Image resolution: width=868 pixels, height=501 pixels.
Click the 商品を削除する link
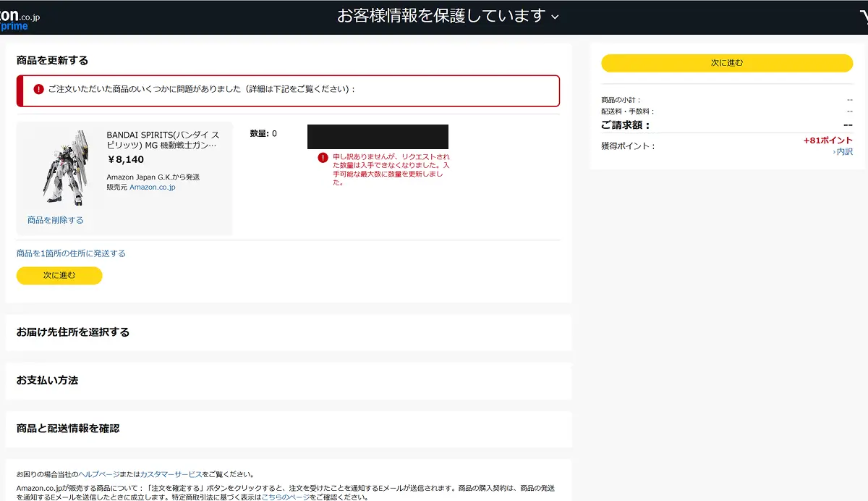pos(56,220)
